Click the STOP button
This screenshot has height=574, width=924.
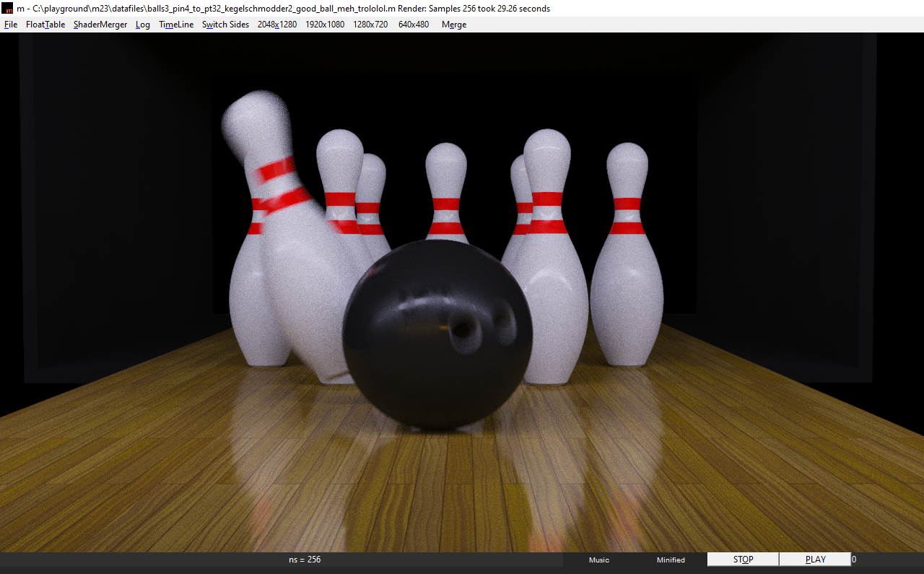(743, 560)
